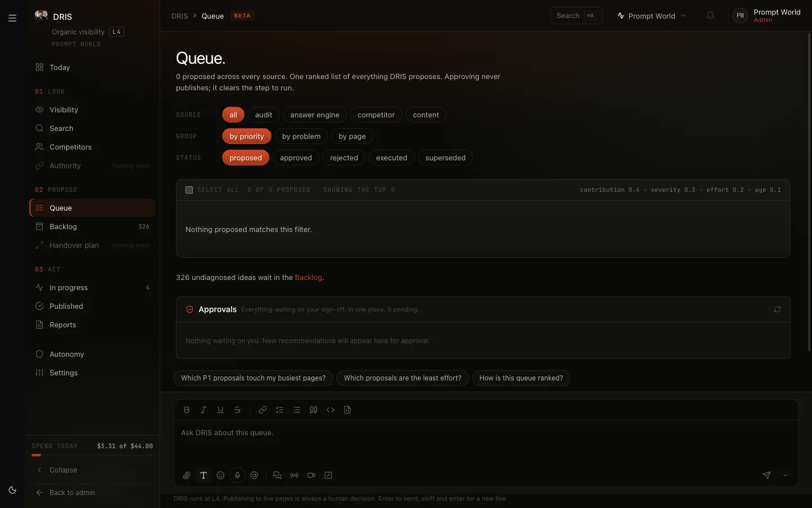
Task: Start a bulleted list in the composer
Action: [297, 410]
